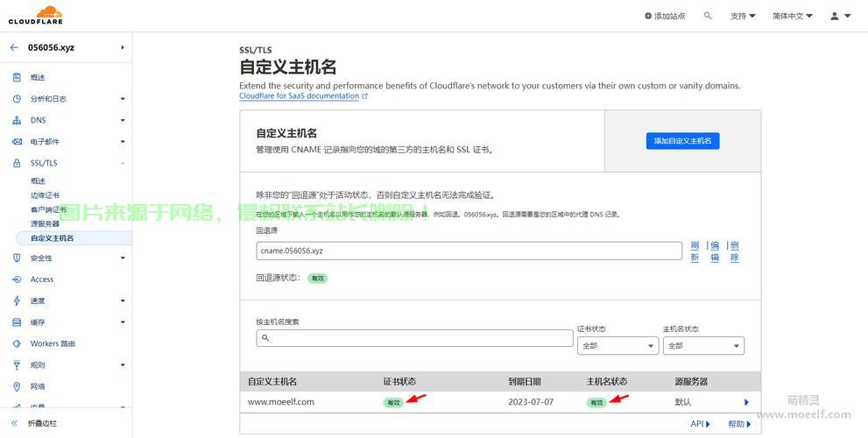This screenshot has width=868, height=438.
Task: Click the 电子邮件 envelope icon
Action: 17,142
